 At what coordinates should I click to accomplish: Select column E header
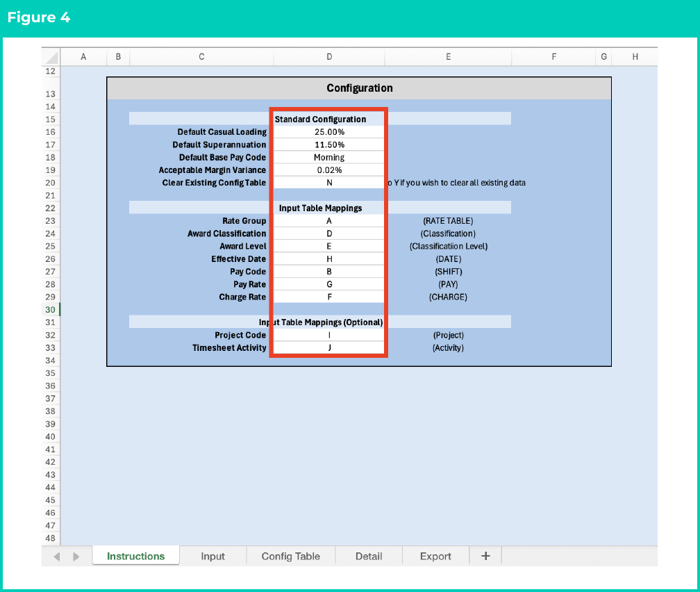[448, 57]
